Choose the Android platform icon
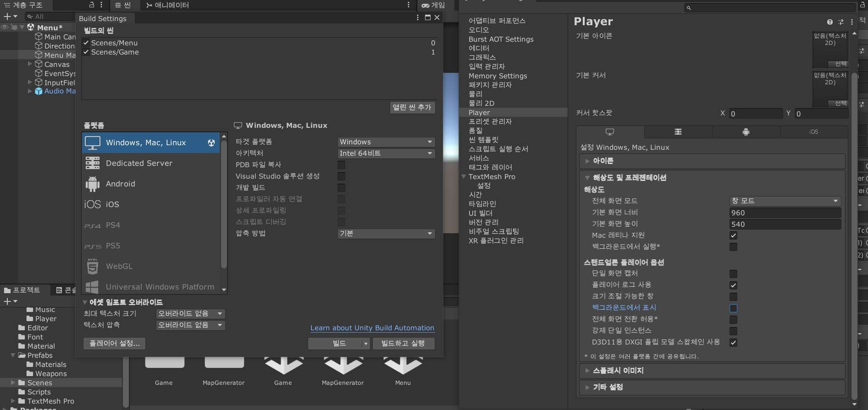Screen dimensions: 868x410 (92, 184)
